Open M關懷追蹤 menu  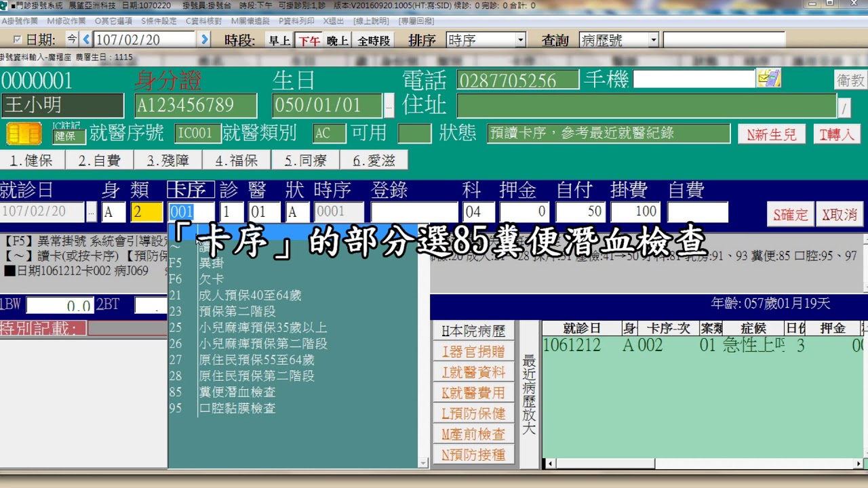point(250,21)
